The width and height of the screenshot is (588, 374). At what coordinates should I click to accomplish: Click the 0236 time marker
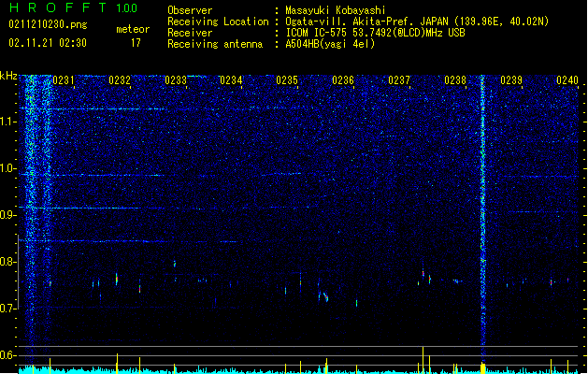click(x=343, y=80)
